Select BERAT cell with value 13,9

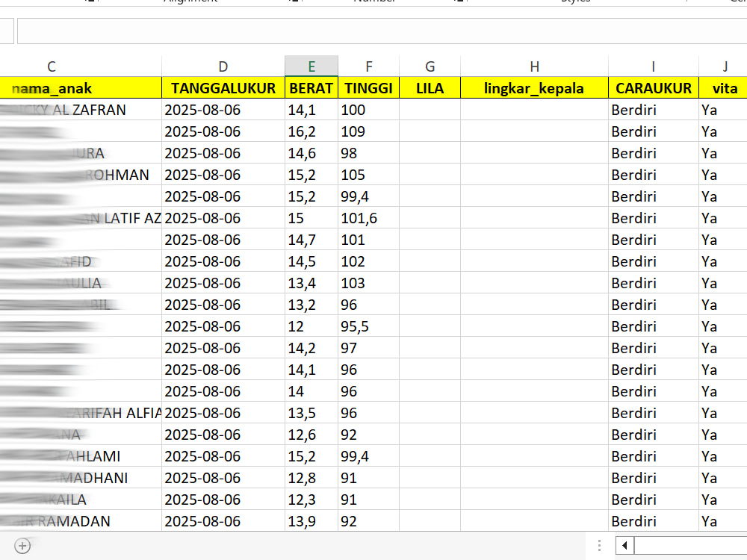click(311, 521)
